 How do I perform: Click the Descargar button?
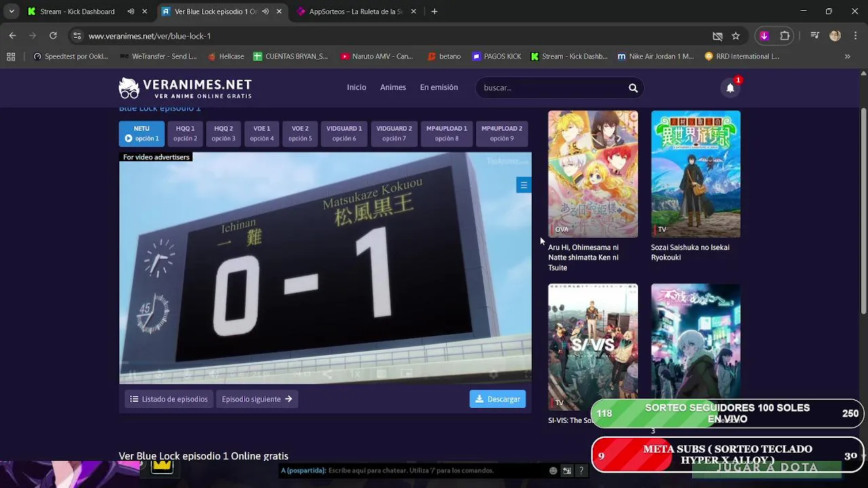[x=498, y=399]
